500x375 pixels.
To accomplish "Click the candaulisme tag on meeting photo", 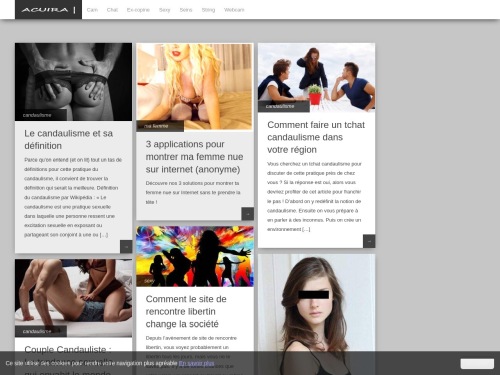I will click(280, 106).
